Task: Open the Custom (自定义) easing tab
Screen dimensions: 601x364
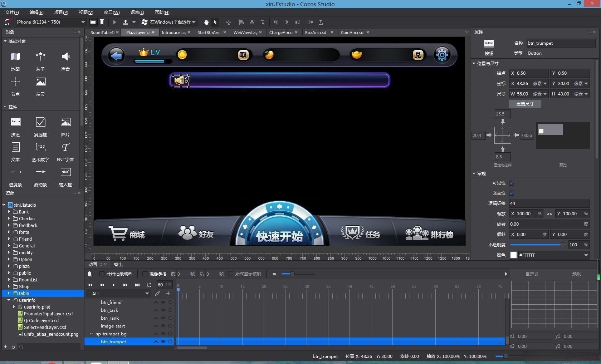Action: tap(532, 274)
